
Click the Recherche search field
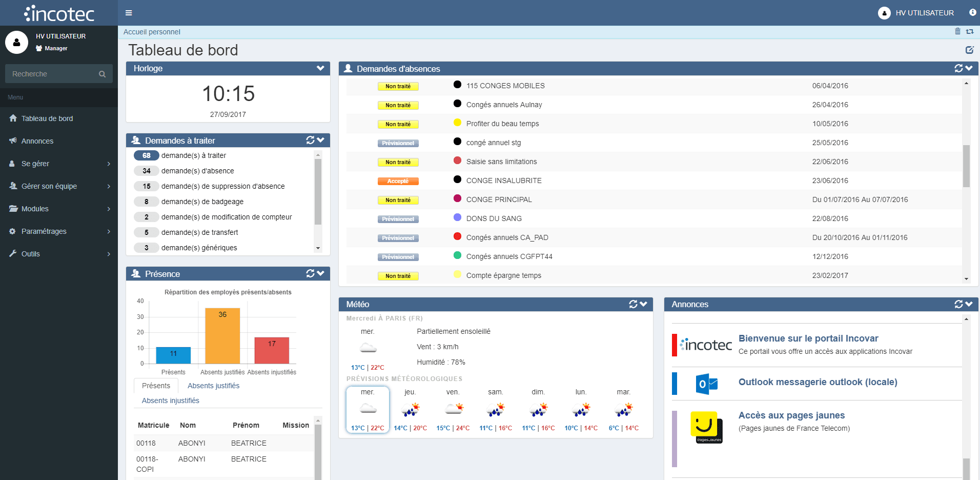(51, 74)
